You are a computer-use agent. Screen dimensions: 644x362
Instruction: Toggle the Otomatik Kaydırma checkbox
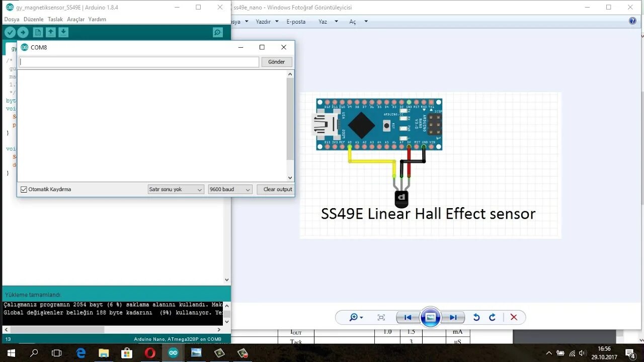tap(24, 190)
